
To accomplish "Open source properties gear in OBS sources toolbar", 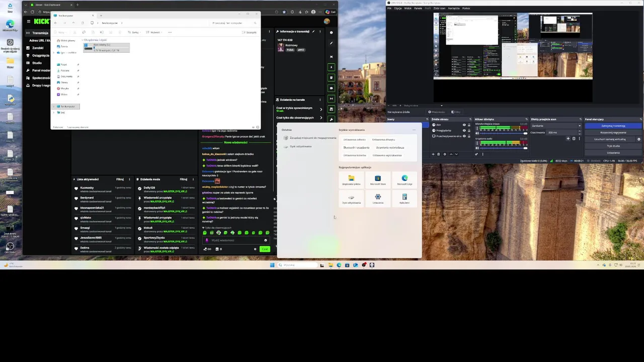I will pos(445,154).
